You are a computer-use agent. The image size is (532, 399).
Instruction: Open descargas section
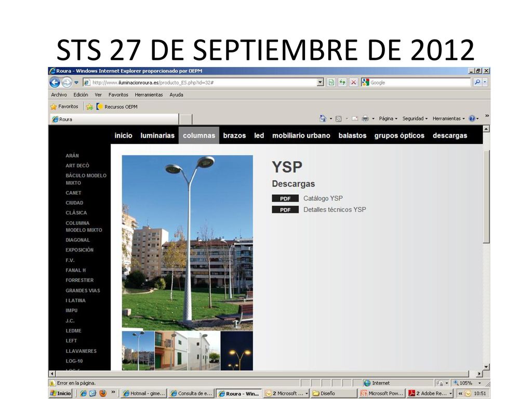click(450, 136)
